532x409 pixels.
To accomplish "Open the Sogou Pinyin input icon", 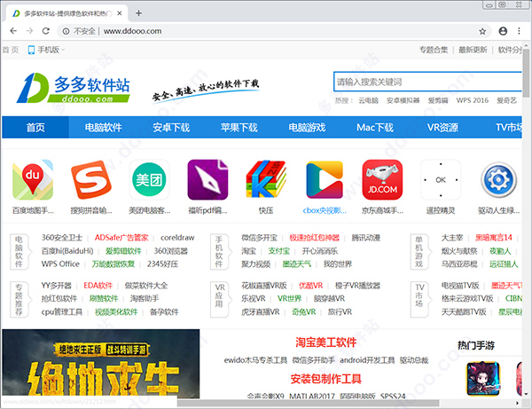I will [x=91, y=179].
